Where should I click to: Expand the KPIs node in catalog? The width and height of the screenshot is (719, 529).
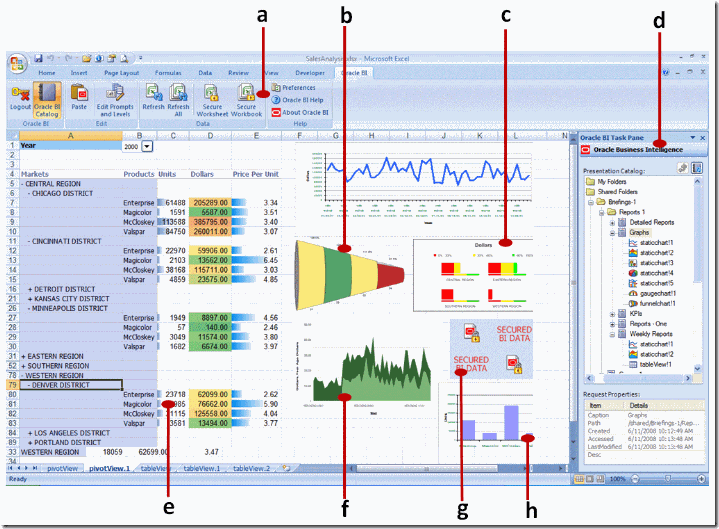point(612,314)
